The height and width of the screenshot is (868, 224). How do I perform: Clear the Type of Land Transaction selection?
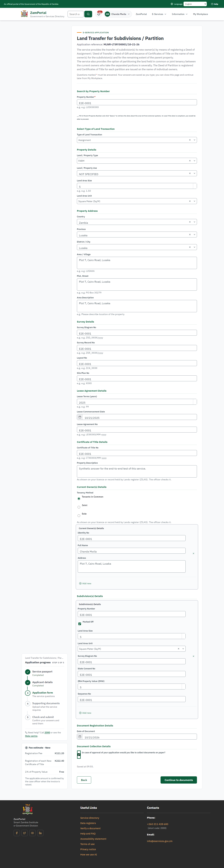tap(190, 140)
